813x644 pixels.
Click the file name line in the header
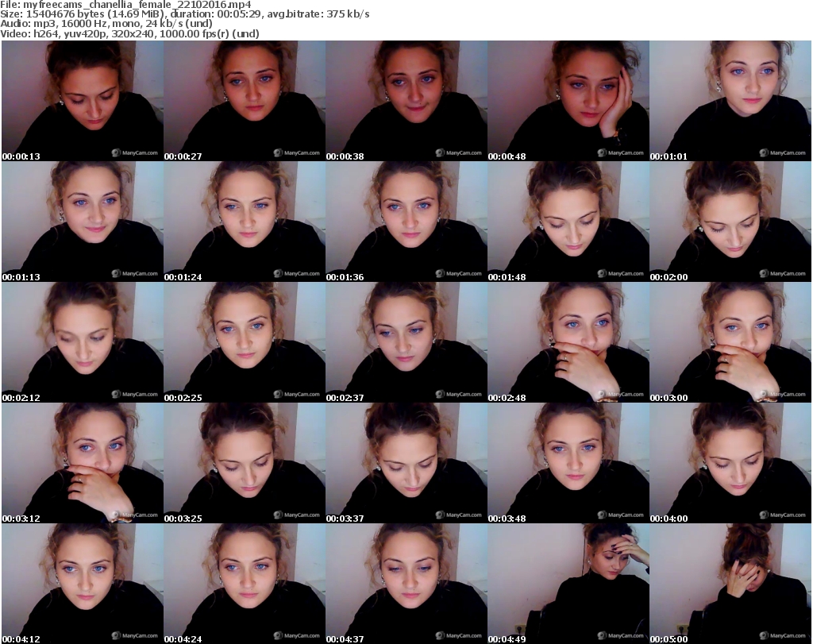pos(125,5)
